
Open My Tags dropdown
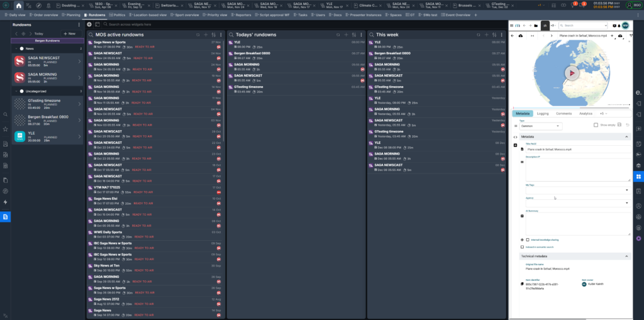(578, 190)
